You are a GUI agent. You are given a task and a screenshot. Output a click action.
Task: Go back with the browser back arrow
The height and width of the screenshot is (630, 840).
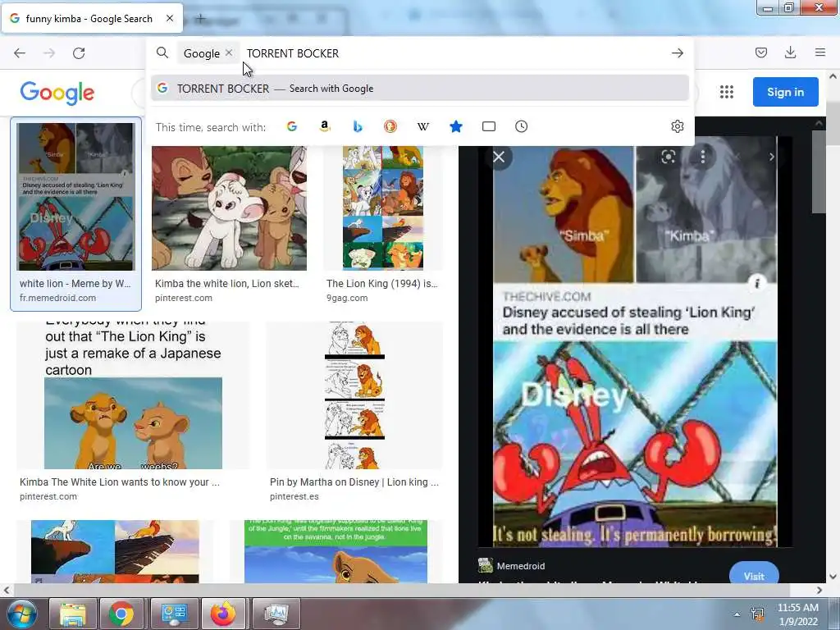[20, 53]
